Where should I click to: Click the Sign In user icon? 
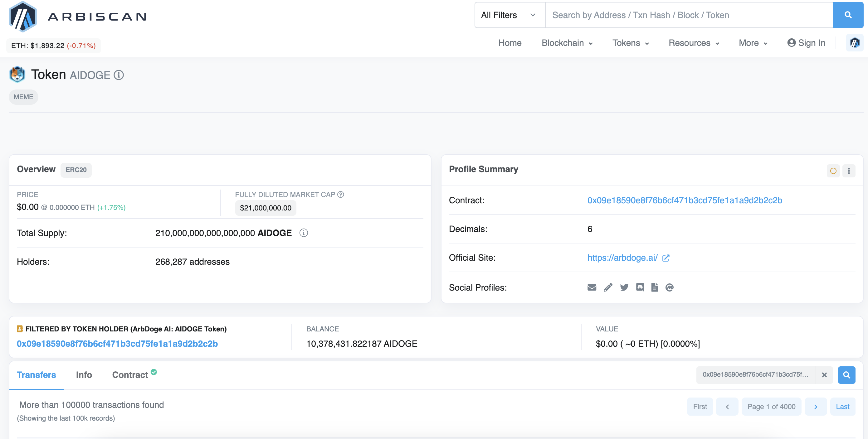[791, 43]
